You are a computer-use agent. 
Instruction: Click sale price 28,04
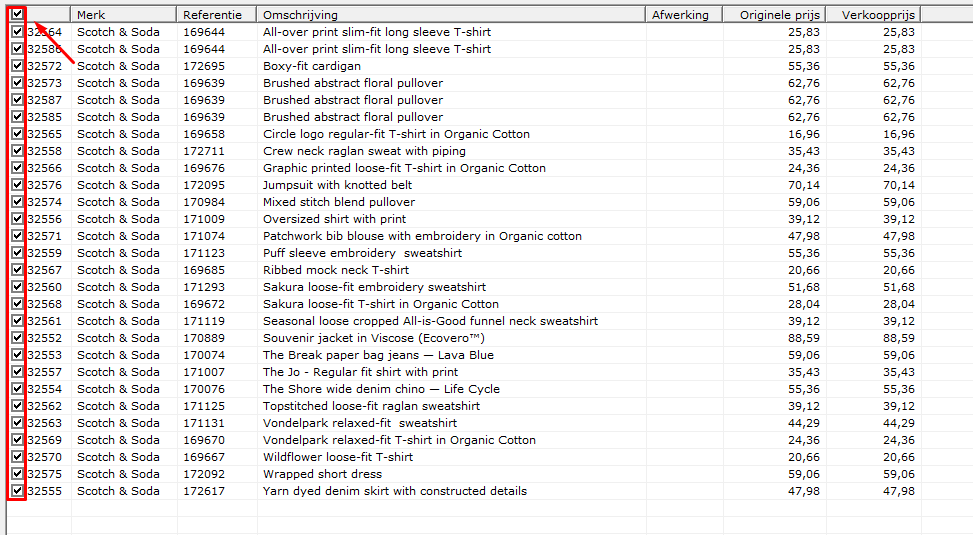[x=899, y=303]
